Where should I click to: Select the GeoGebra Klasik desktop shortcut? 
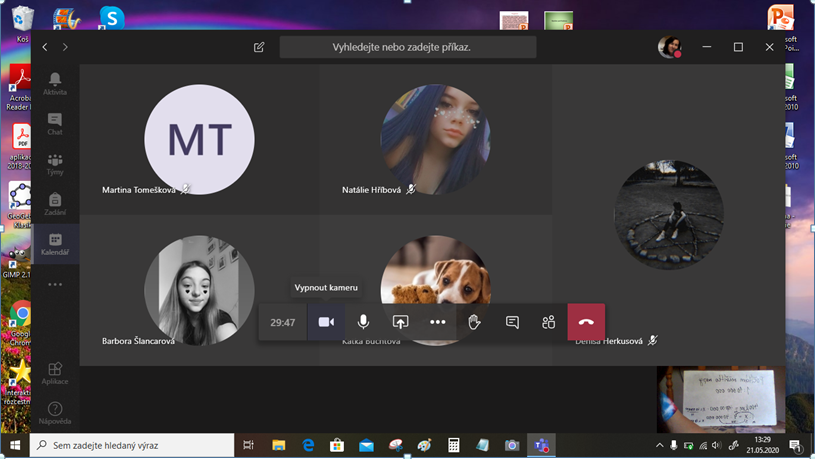click(x=20, y=206)
